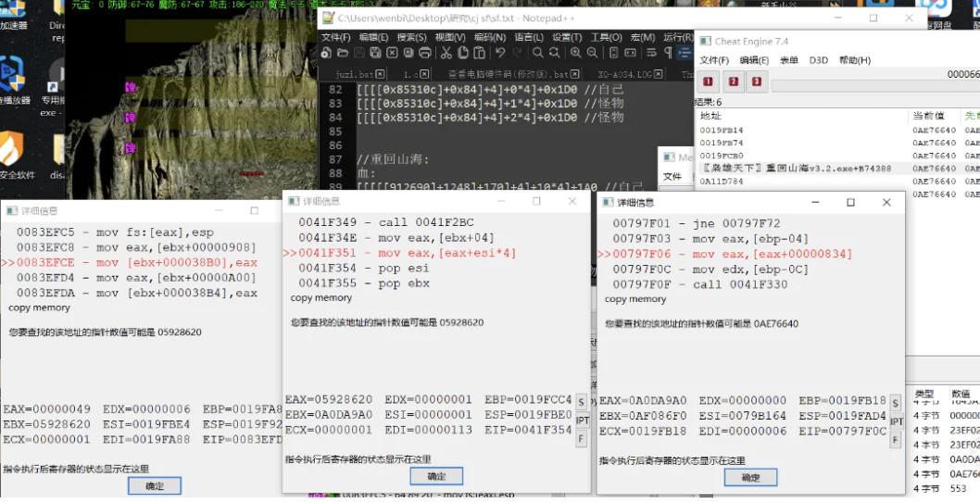
Task: Select address row 0019FB14 in Cheat Engine
Action: [837, 130]
